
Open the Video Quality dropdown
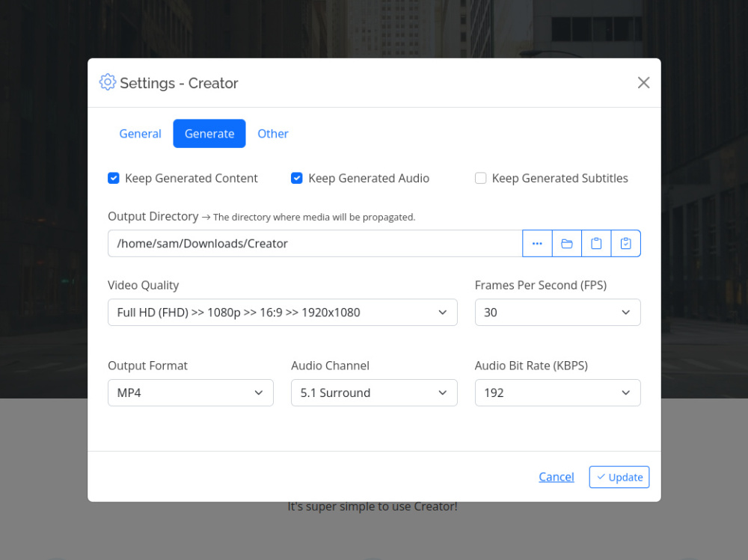[283, 313]
